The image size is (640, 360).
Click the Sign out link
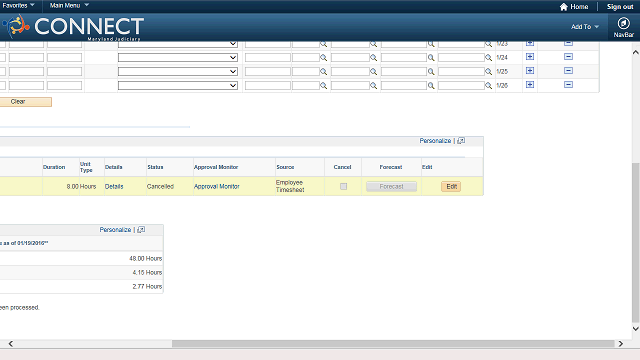620,7
